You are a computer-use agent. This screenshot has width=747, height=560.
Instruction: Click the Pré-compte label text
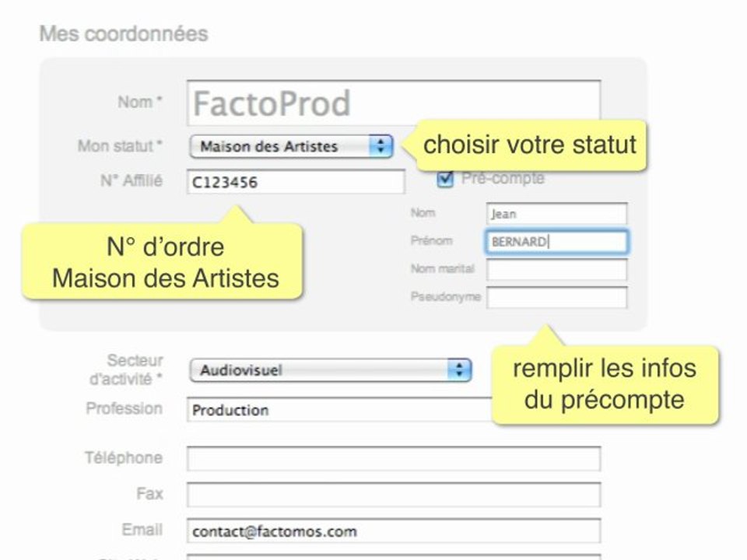(x=503, y=178)
